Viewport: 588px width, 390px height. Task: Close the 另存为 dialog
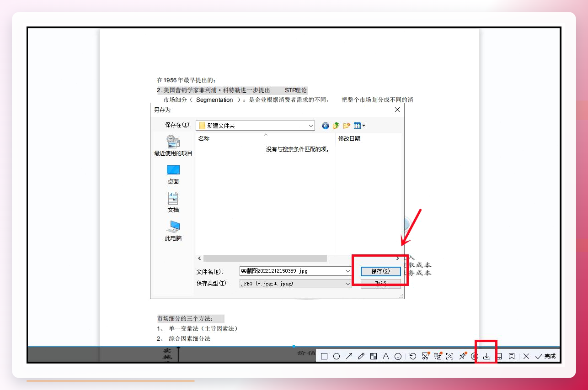tap(397, 110)
